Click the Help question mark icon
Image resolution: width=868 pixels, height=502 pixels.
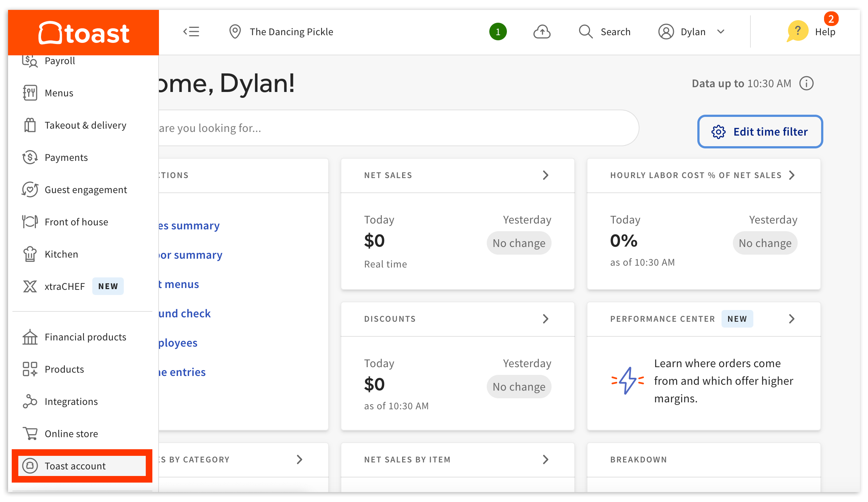pos(797,32)
